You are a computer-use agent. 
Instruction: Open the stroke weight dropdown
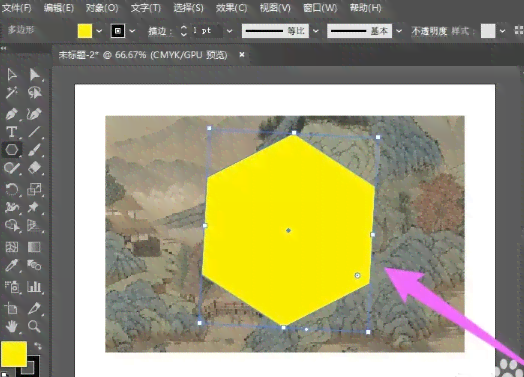pos(229,31)
